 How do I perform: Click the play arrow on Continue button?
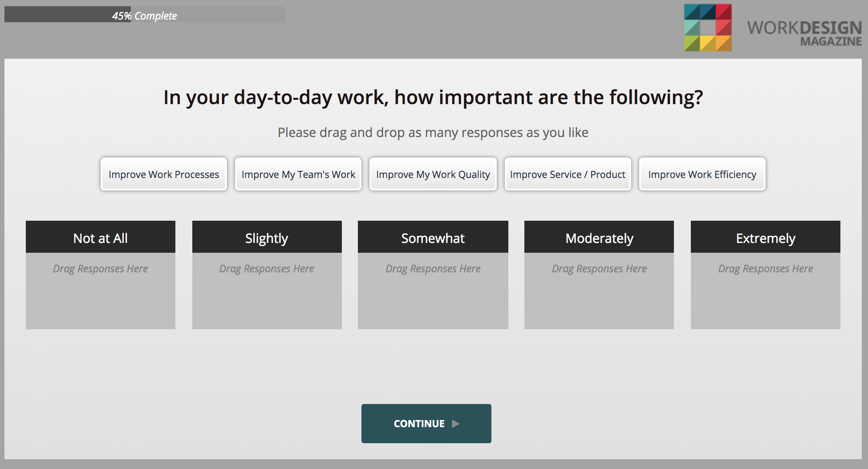click(x=455, y=424)
